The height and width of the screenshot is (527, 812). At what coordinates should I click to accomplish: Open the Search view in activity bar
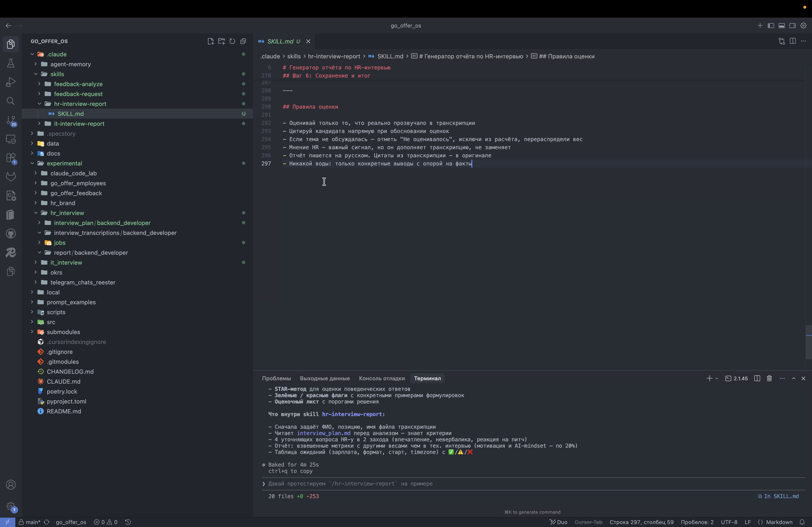coord(11,101)
